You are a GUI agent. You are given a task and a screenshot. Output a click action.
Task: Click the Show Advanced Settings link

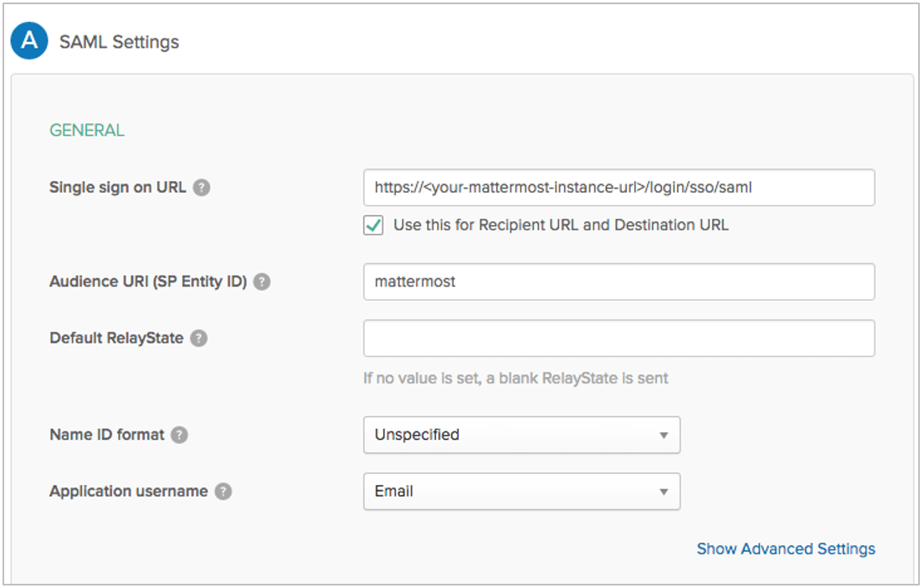tap(785, 549)
